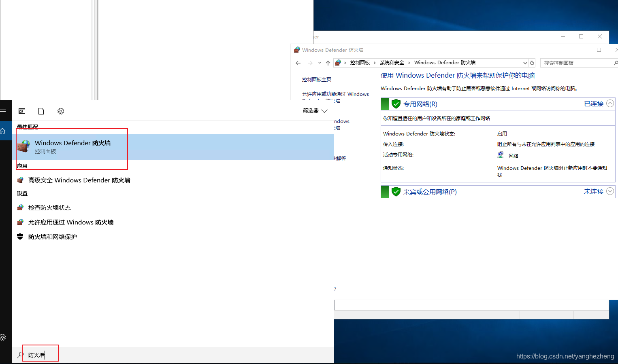Click 通知状态: label

(393, 168)
